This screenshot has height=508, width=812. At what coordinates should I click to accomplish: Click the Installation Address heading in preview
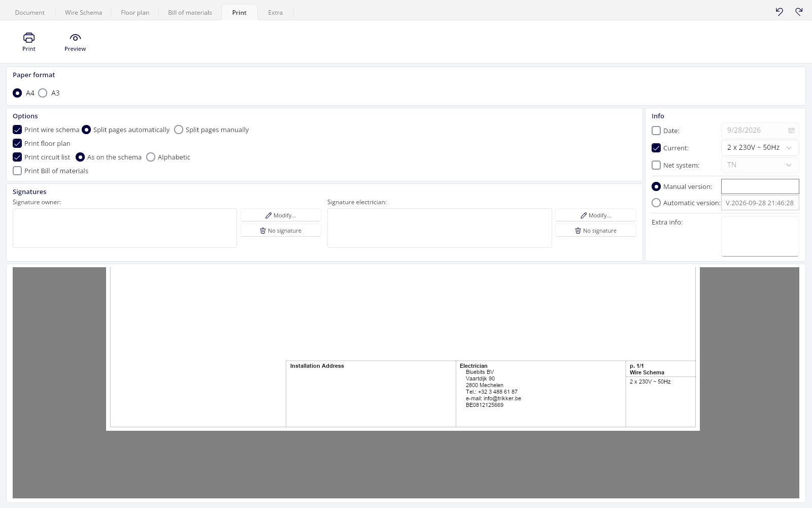tap(317, 366)
